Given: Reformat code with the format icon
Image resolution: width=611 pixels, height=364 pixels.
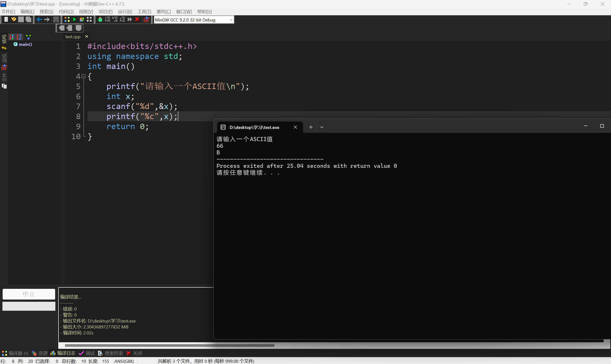Looking at the screenshot, I should coord(56,20).
